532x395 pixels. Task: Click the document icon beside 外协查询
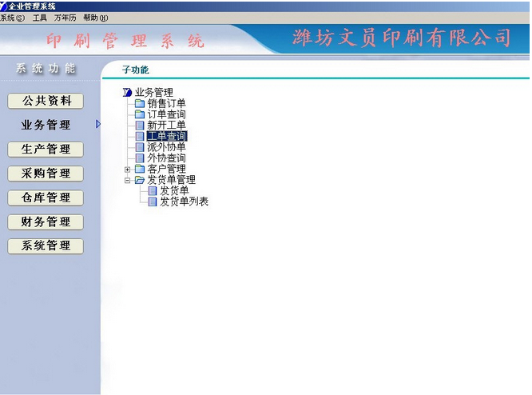(x=140, y=158)
